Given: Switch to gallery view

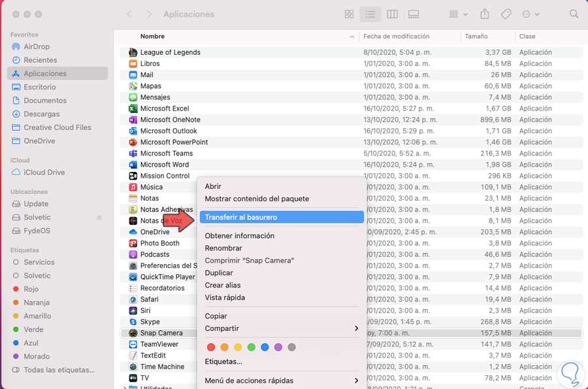Looking at the screenshot, I should tap(414, 14).
